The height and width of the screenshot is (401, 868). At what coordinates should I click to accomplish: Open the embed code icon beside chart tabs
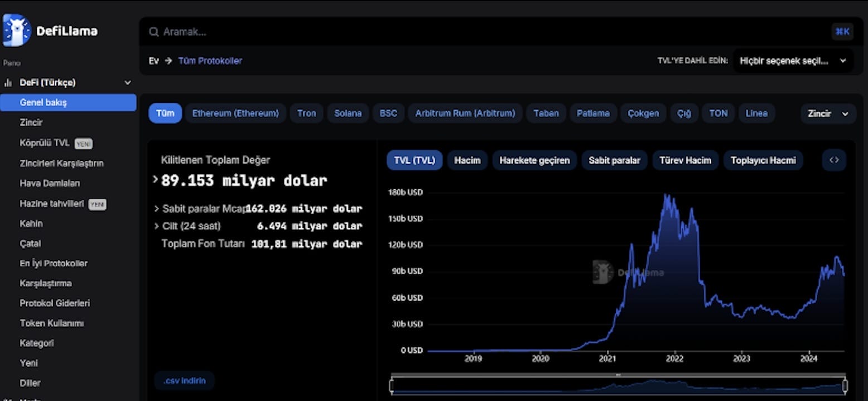[833, 159]
